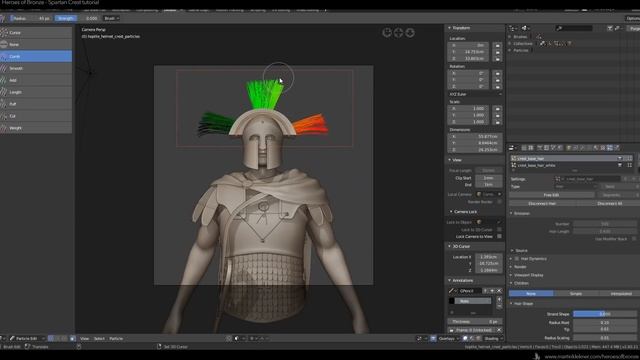Image resolution: width=640 pixels, height=360 pixels.
Task: Toggle lock for Rotation X
Action: (497, 73)
